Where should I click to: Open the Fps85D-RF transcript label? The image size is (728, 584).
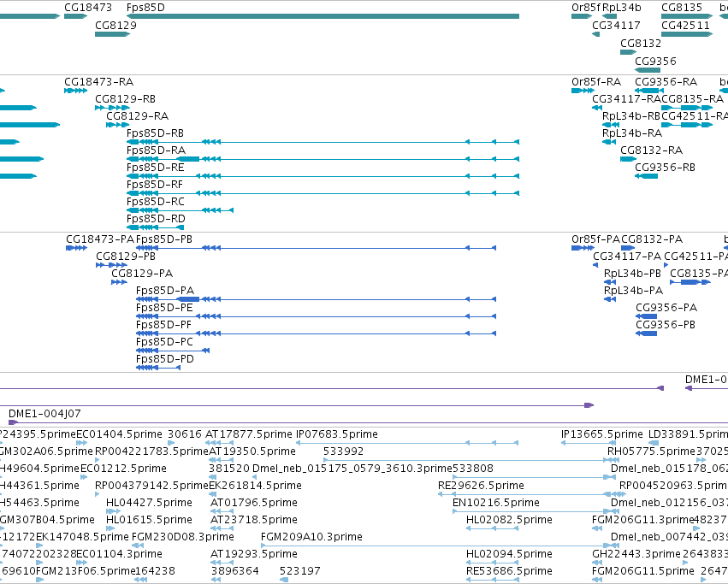155,185
